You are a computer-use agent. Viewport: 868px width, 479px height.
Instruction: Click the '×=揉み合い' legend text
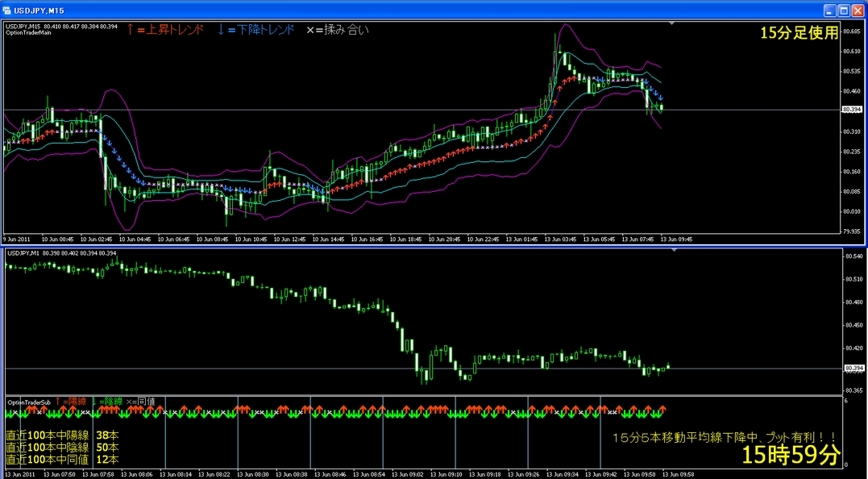pyautogui.click(x=338, y=30)
